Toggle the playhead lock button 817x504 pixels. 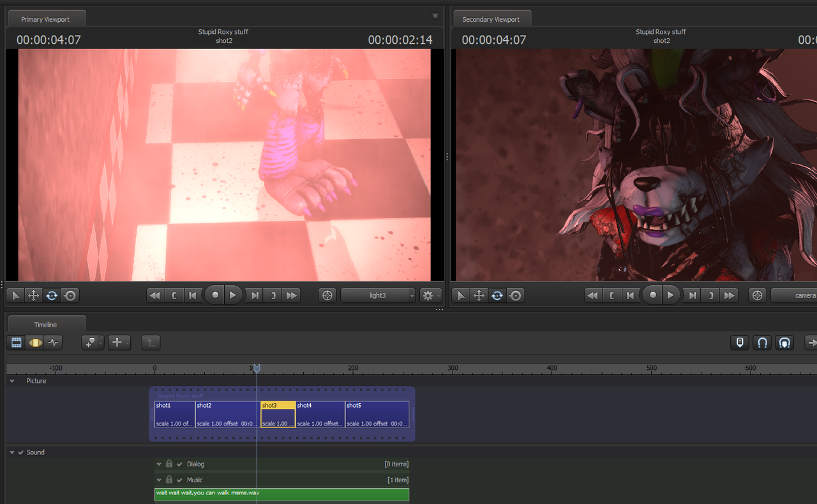[x=740, y=343]
